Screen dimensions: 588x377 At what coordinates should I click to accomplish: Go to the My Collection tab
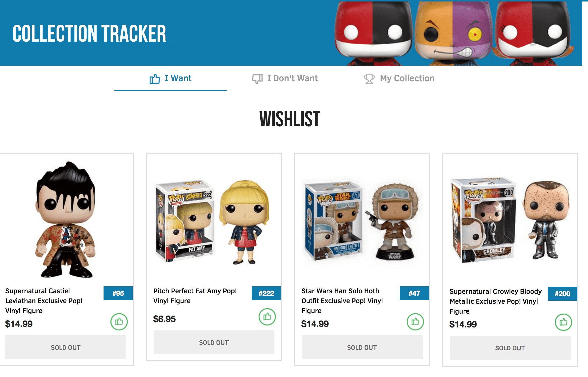click(x=399, y=79)
